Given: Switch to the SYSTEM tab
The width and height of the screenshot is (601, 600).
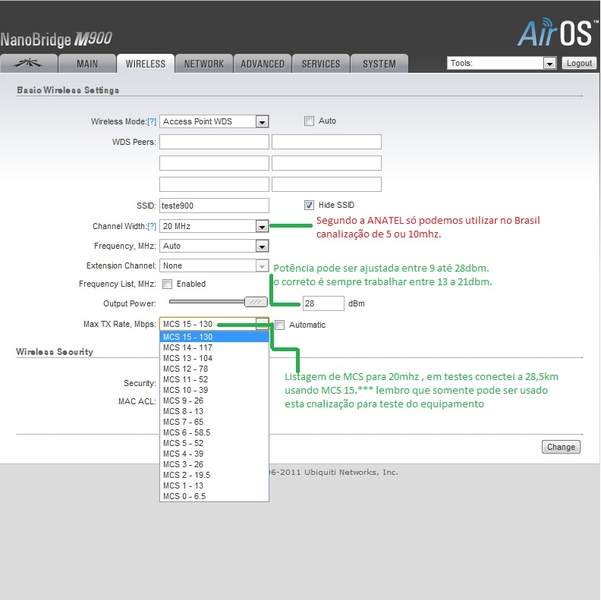Looking at the screenshot, I should (x=379, y=64).
